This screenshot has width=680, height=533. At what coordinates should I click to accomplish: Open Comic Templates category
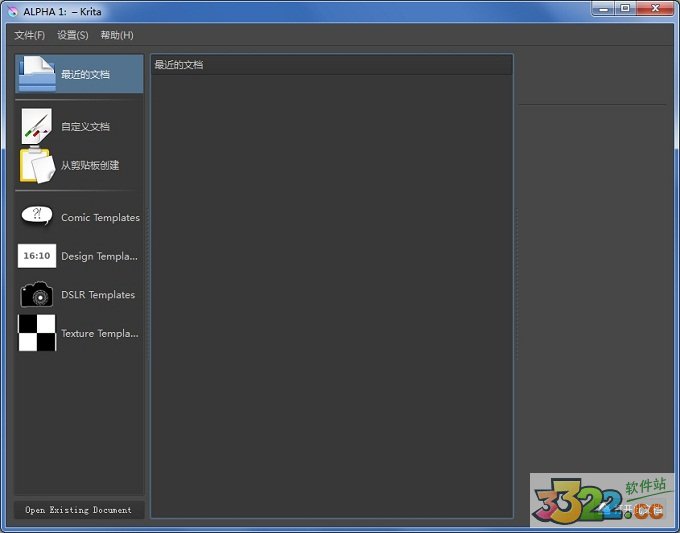point(100,218)
